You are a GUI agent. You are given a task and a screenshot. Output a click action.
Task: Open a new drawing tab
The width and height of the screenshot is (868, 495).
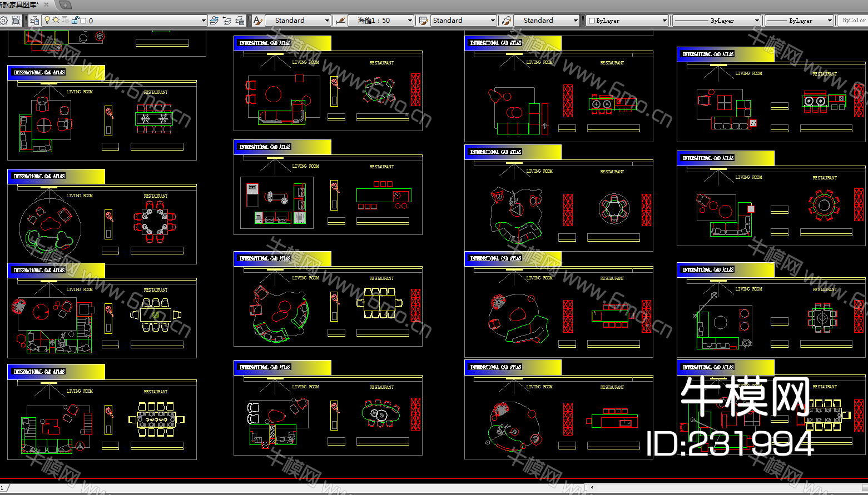coord(65,5)
